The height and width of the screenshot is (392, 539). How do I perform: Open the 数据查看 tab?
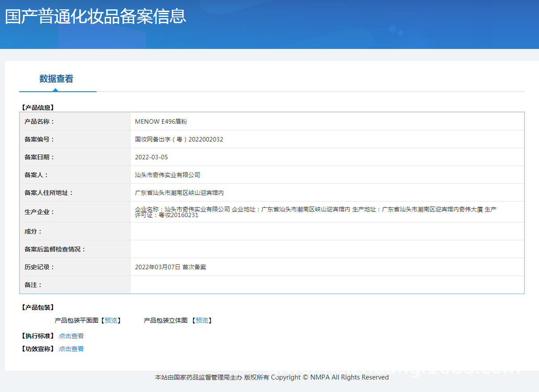click(56, 79)
